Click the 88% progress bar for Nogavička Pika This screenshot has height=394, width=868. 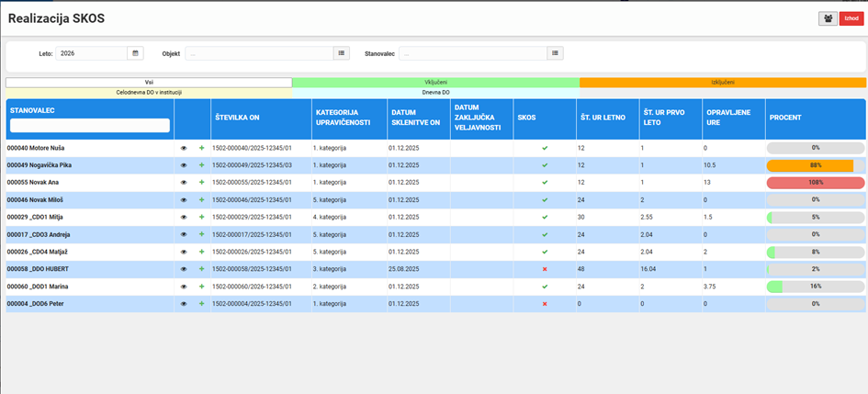click(x=816, y=165)
